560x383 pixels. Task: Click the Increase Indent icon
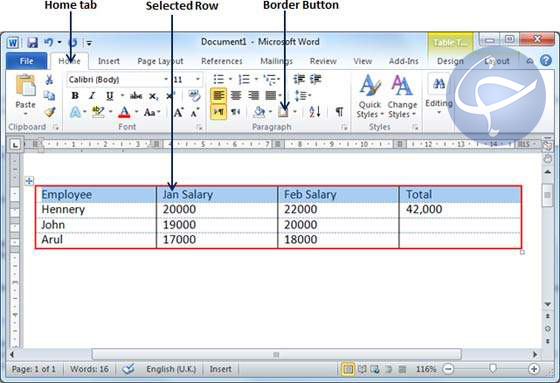(x=315, y=79)
